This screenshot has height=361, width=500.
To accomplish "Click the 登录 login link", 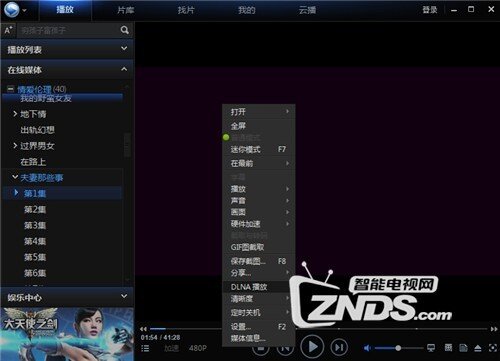I will click(x=430, y=10).
